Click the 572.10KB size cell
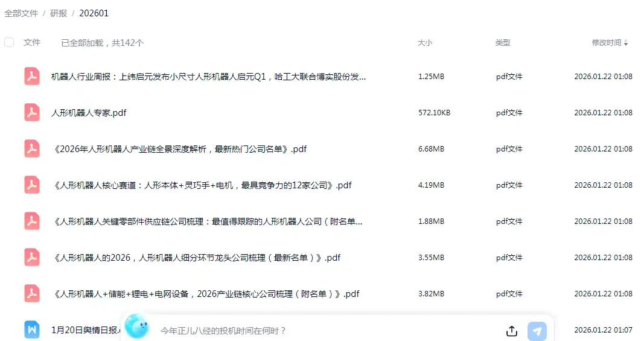The height and width of the screenshot is (341, 644). 434,113
